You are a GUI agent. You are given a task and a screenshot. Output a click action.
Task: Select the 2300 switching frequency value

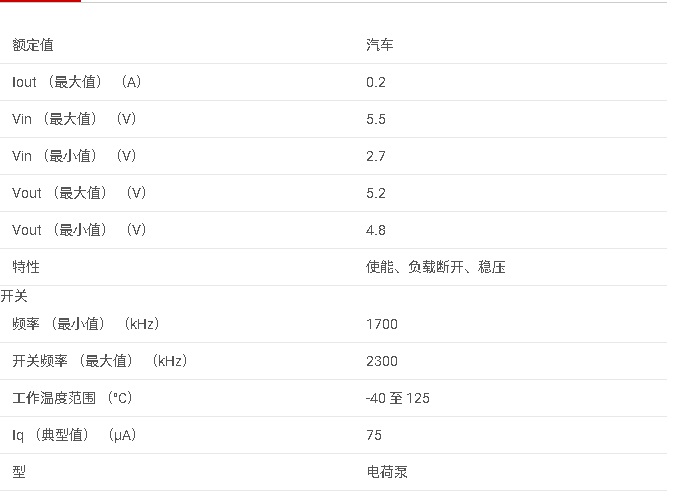coord(382,361)
